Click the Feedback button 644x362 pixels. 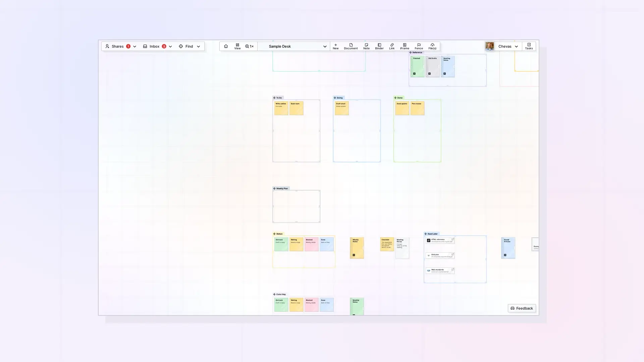pos(522,308)
